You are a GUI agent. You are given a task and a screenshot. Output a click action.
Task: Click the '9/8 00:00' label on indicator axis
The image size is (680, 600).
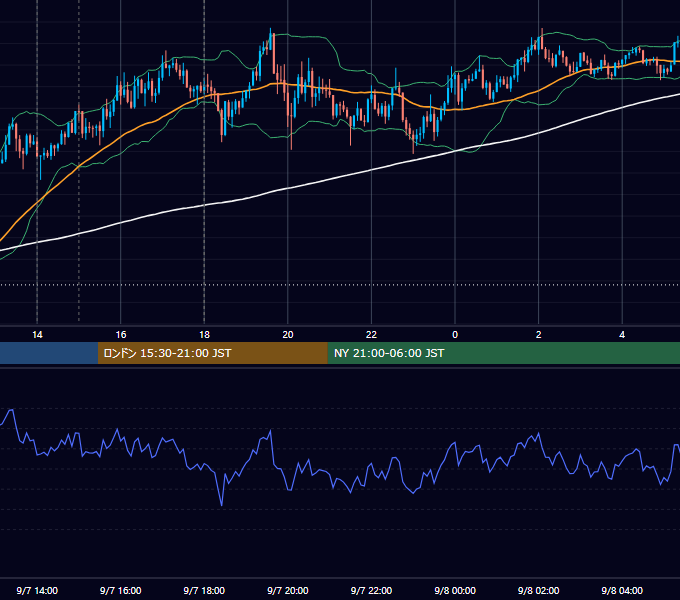(455, 590)
